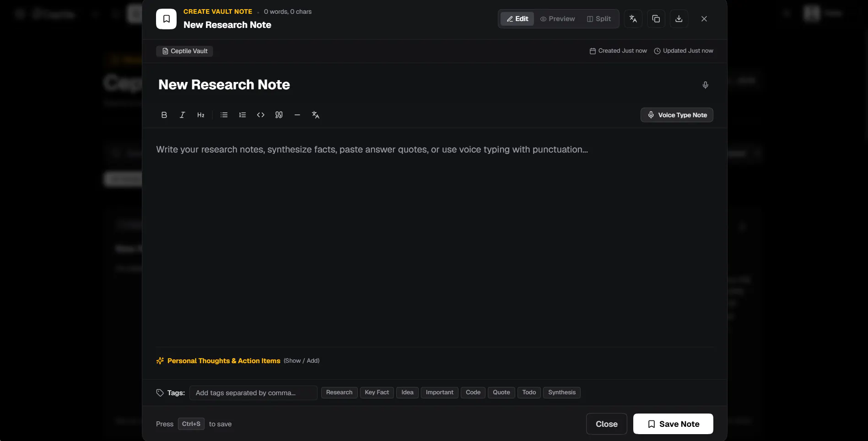Click microphone icon beside note title
Viewport: 868px width, 441px height.
(x=706, y=85)
